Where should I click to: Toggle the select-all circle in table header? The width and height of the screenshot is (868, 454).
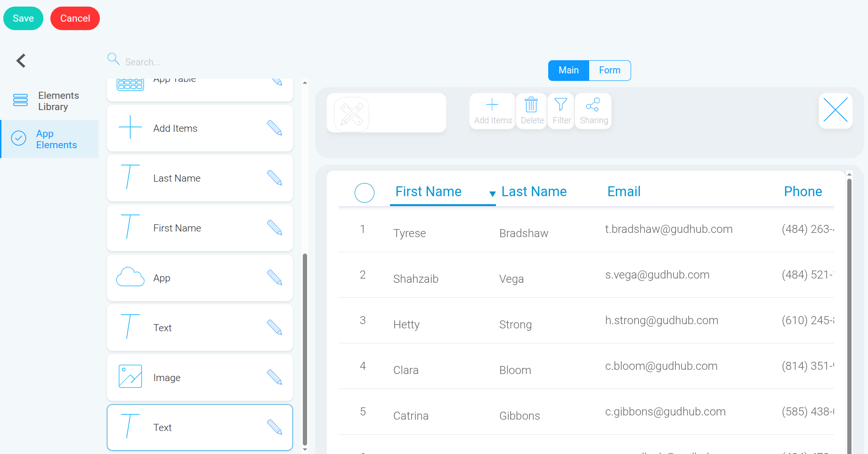(365, 193)
